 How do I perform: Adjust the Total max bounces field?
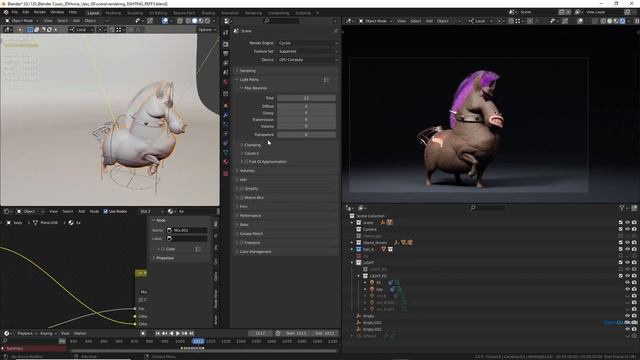click(307, 98)
